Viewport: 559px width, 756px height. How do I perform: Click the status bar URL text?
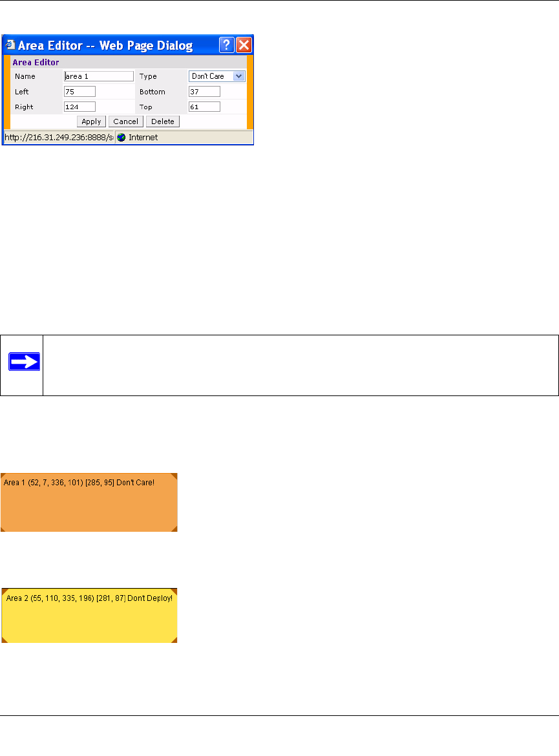[x=59, y=138]
